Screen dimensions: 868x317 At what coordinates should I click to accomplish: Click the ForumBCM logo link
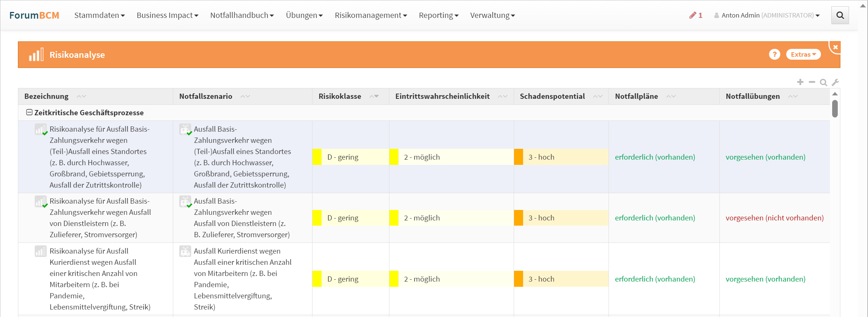click(34, 15)
